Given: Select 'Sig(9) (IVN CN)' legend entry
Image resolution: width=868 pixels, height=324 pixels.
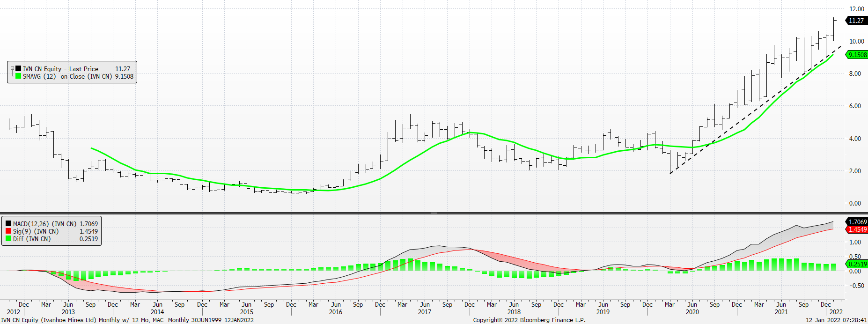Looking at the screenshot, I should 36,231.
